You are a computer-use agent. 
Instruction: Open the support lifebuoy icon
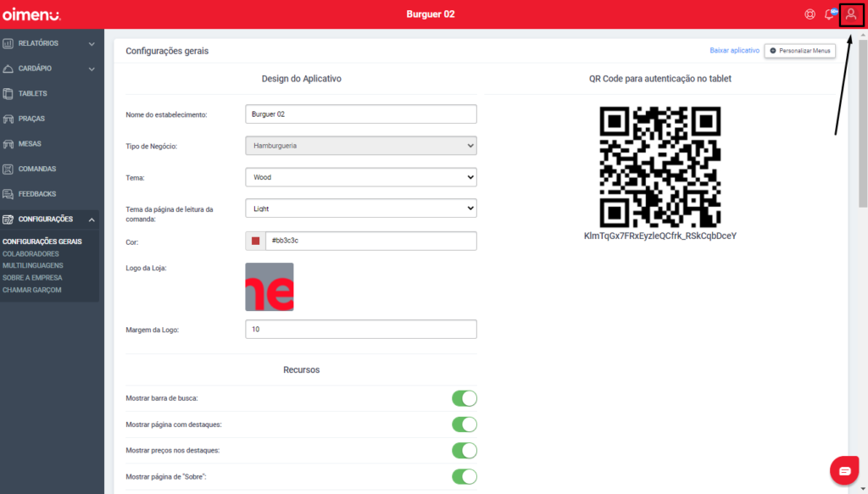pos(810,14)
